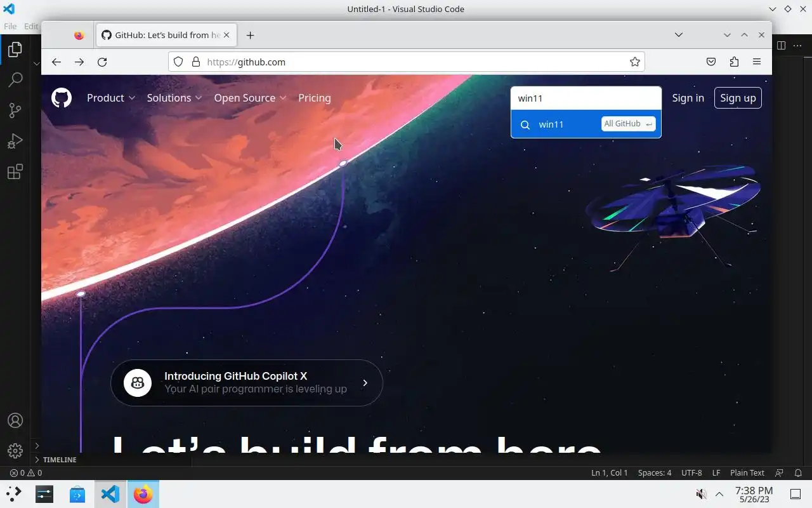The image size is (812, 508).
Task: Show hidden system tray icons arrow
Action: point(719,494)
